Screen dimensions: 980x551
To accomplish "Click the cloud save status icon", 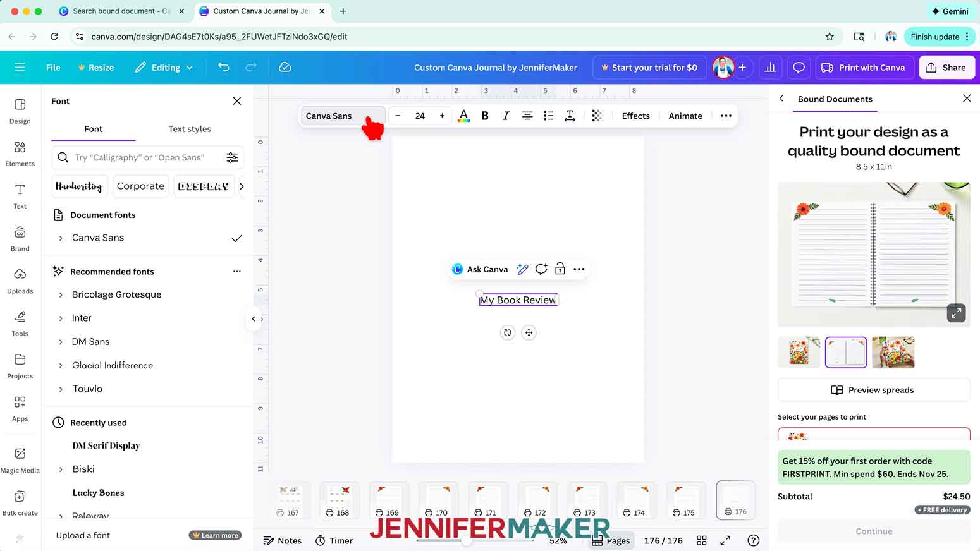I will point(285,67).
